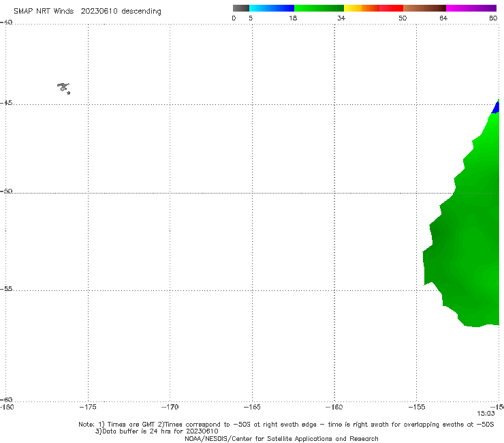Click the blue low-wind patch at swath top

point(496,108)
